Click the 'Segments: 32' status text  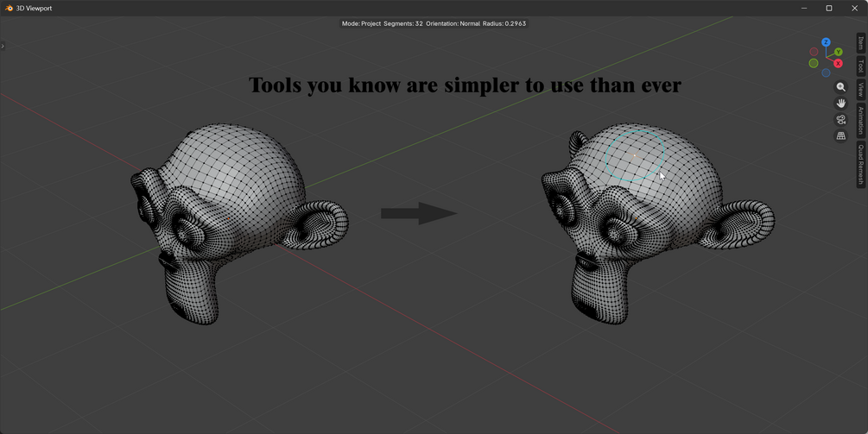403,24
